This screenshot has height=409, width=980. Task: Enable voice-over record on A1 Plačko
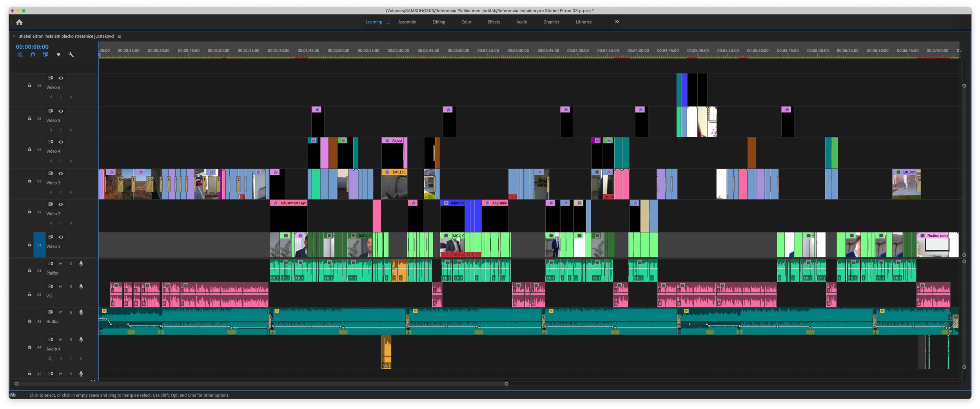81,264
